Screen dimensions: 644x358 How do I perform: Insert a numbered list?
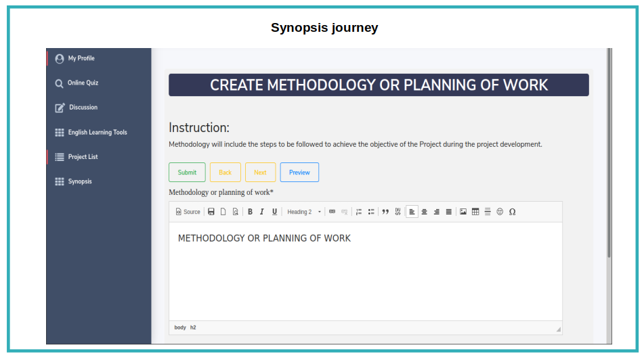(x=358, y=212)
